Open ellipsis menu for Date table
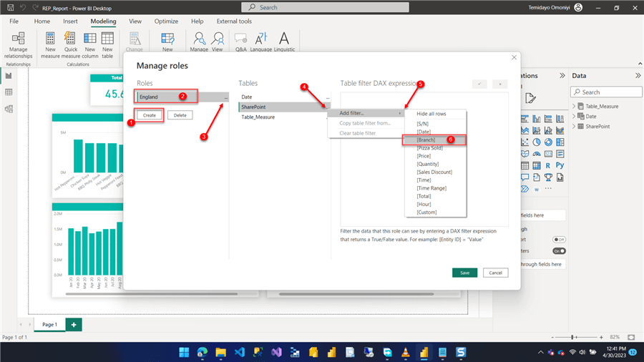 pyautogui.click(x=328, y=97)
